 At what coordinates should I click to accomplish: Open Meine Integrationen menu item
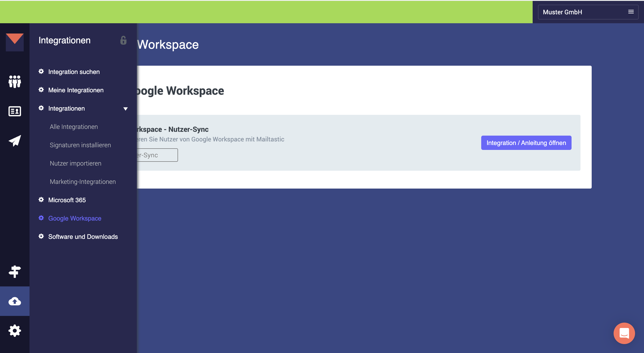tap(76, 90)
